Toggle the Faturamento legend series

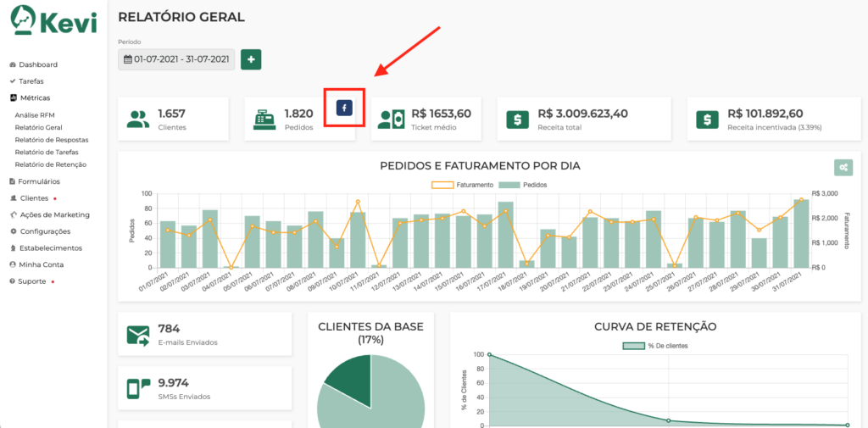click(x=462, y=185)
